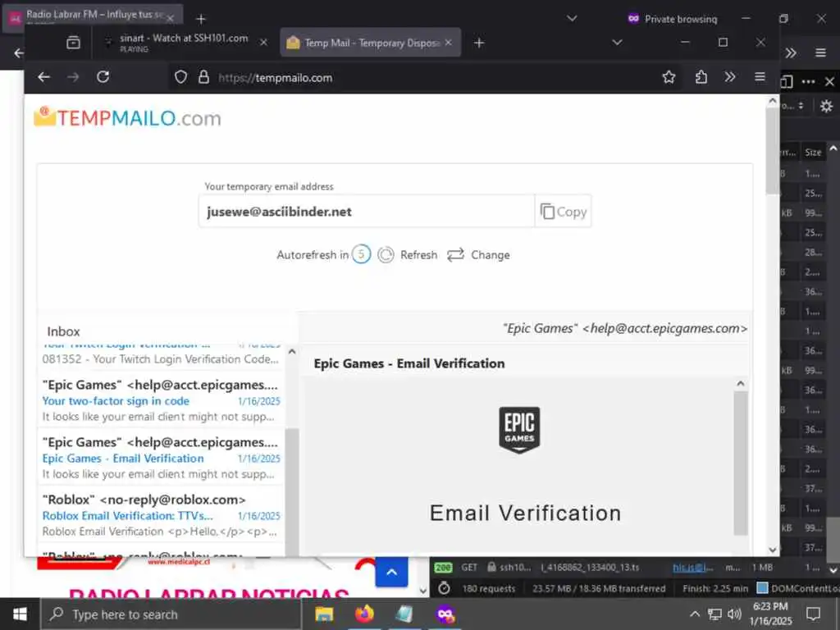Open devtools settings gear icon
This screenshot has width=840, height=630.
(827, 106)
